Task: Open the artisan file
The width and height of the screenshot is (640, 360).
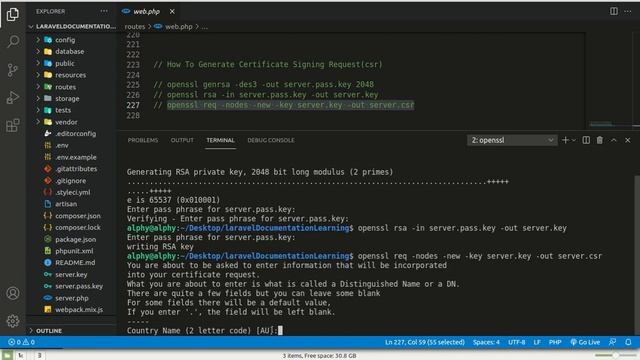Action: [x=66, y=204]
